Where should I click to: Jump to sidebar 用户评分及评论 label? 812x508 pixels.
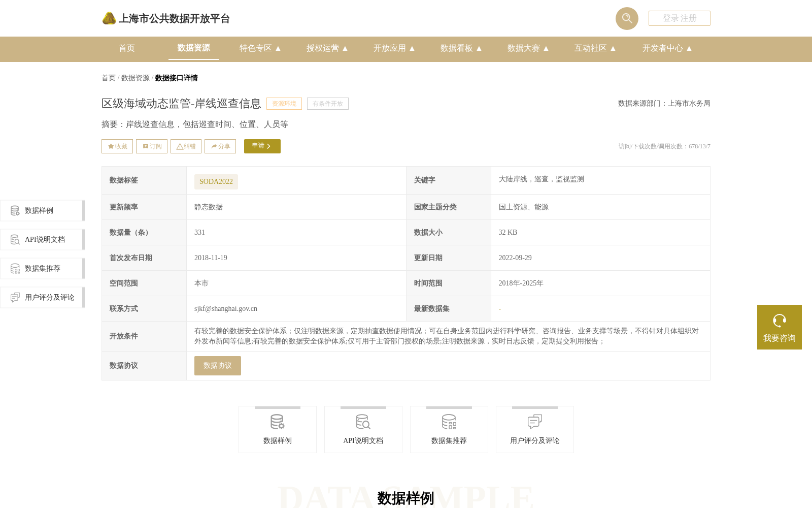pos(50,297)
